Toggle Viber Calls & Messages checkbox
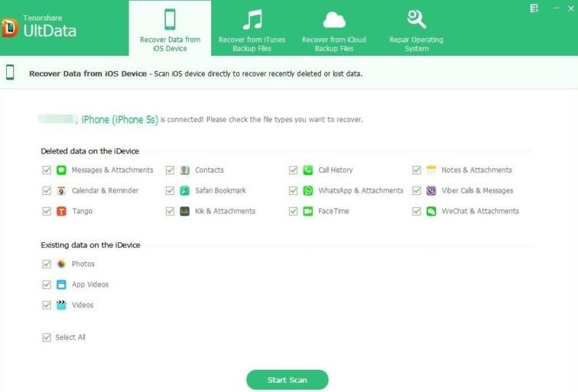Viewport: 578px width, 392px height. pos(417,191)
